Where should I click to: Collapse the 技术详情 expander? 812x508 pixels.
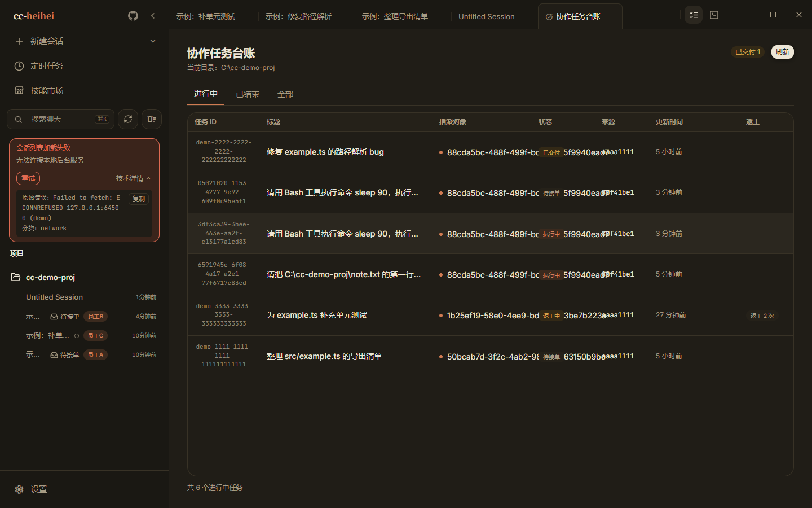[x=134, y=178]
